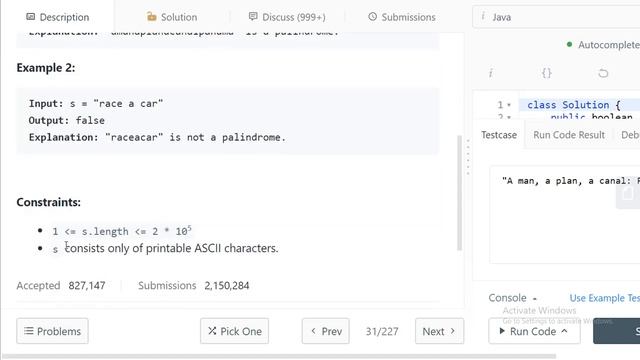Click the text 'Input: s = "race a car"'
Screen dimensions: 640x360
tap(96, 104)
